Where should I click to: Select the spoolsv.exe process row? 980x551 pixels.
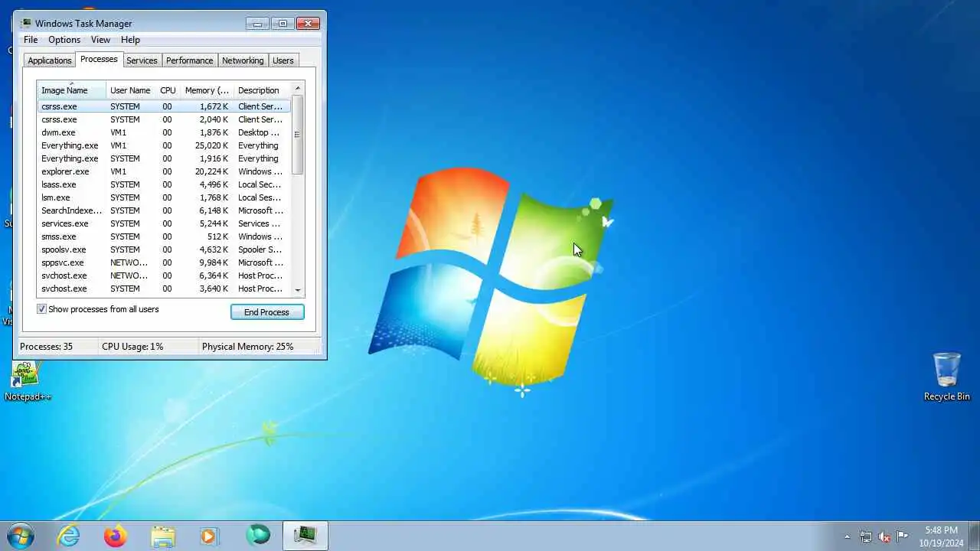pyautogui.click(x=164, y=249)
